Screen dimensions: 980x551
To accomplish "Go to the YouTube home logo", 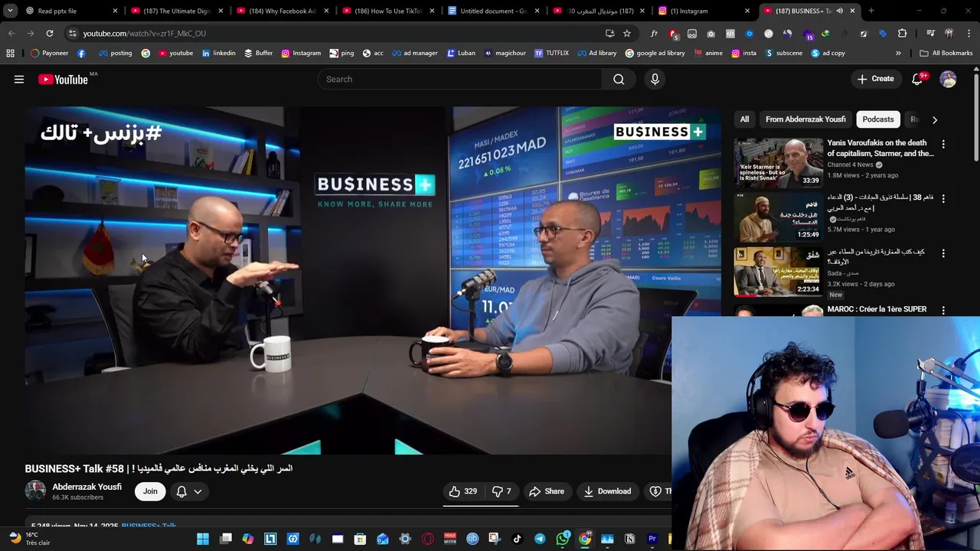I will click(x=63, y=79).
